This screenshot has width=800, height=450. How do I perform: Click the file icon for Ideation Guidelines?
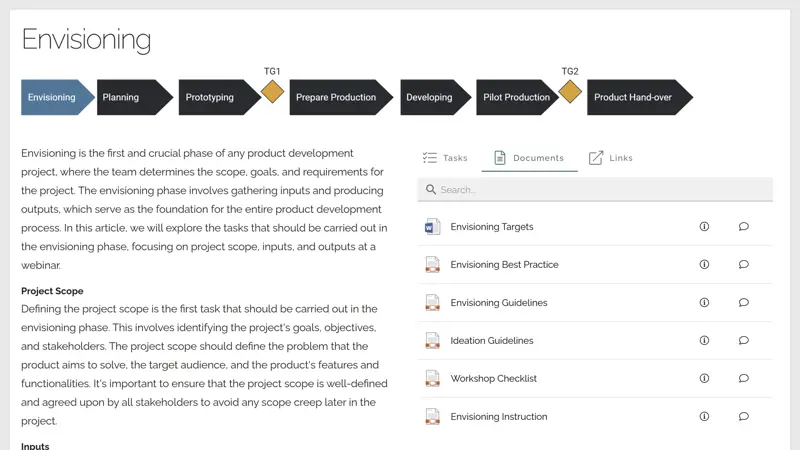click(x=432, y=340)
